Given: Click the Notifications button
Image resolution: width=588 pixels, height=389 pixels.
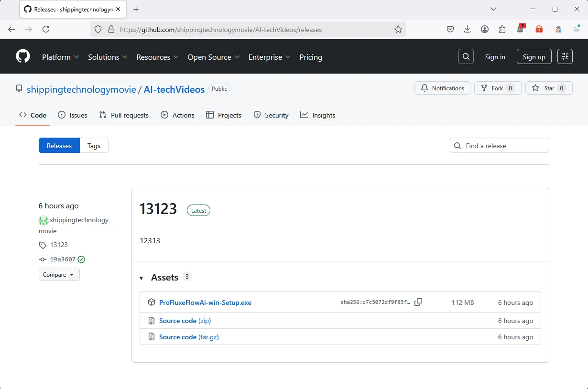Looking at the screenshot, I should [443, 88].
